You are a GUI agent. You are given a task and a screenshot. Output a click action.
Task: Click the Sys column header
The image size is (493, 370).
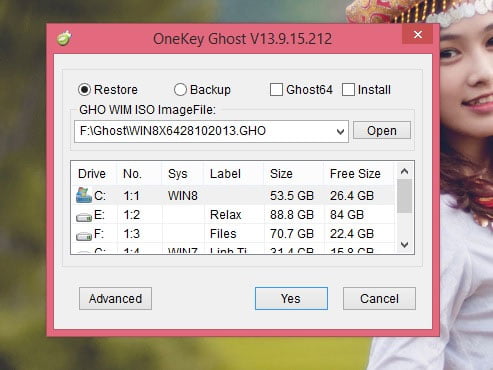point(183,174)
